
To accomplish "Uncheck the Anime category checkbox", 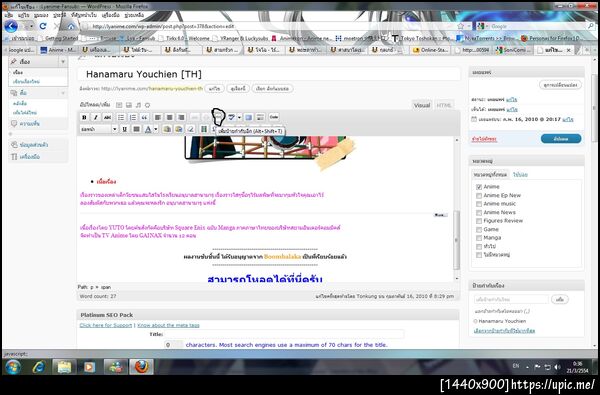I will coord(479,187).
